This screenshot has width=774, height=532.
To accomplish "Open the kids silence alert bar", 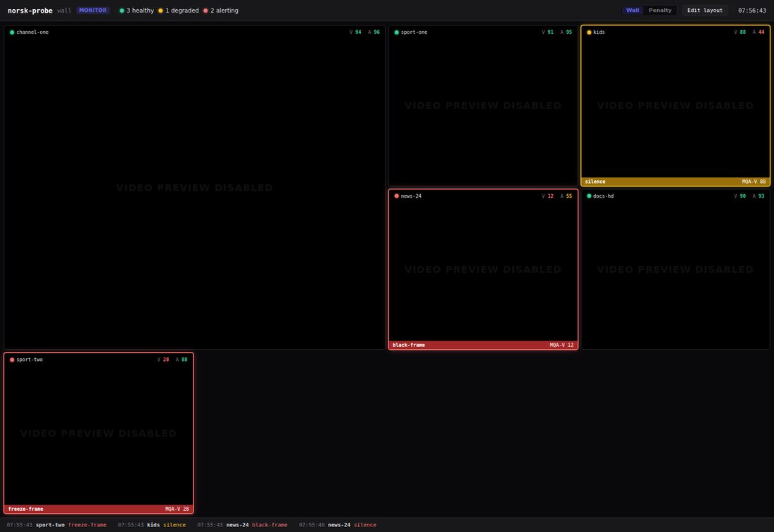I will (675, 182).
